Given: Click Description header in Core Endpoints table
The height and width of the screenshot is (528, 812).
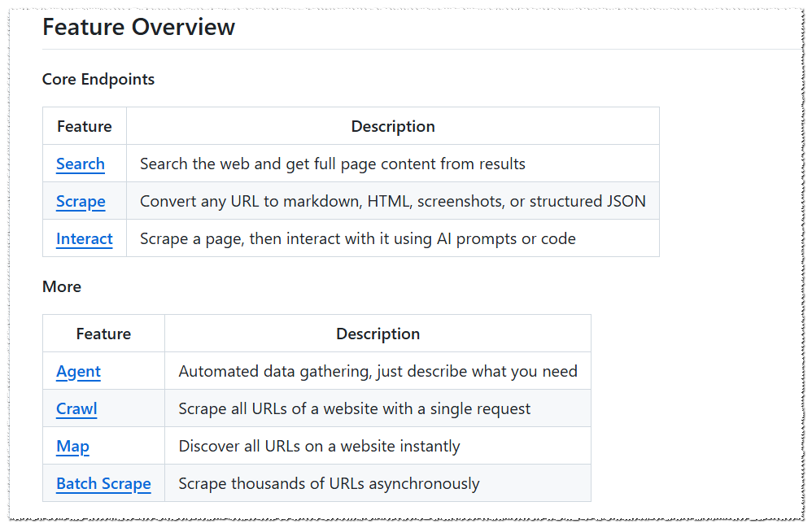Looking at the screenshot, I should click(393, 126).
